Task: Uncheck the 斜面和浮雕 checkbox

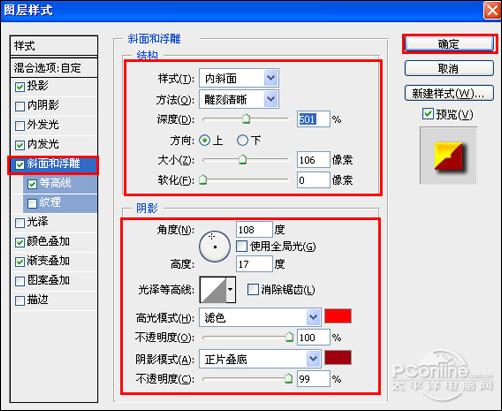Action: tap(20, 164)
